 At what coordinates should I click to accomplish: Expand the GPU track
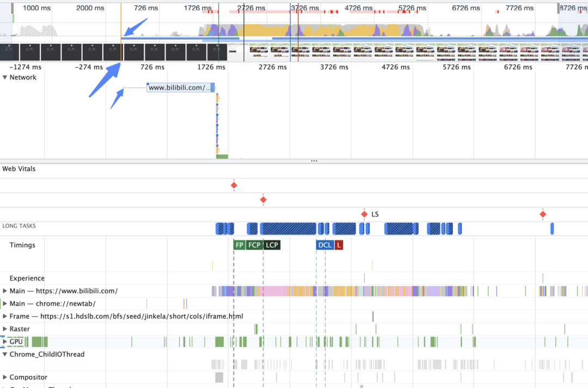tap(5, 341)
